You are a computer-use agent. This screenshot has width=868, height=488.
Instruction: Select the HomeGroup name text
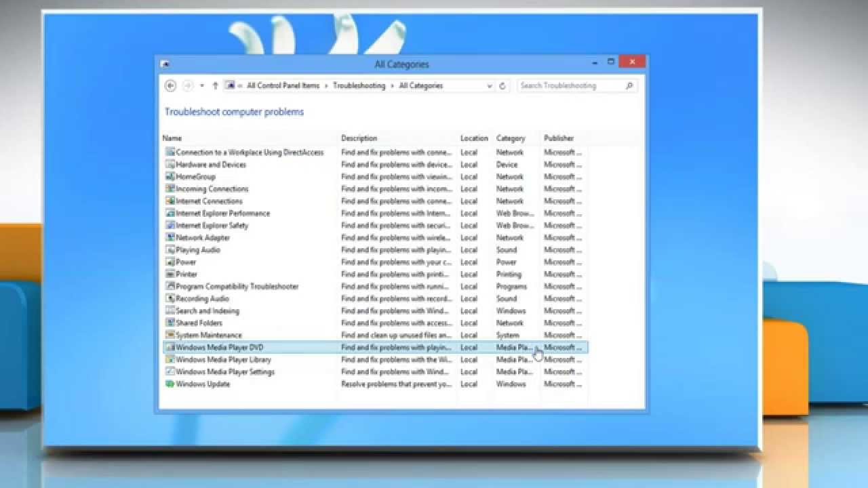click(x=195, y=177)
